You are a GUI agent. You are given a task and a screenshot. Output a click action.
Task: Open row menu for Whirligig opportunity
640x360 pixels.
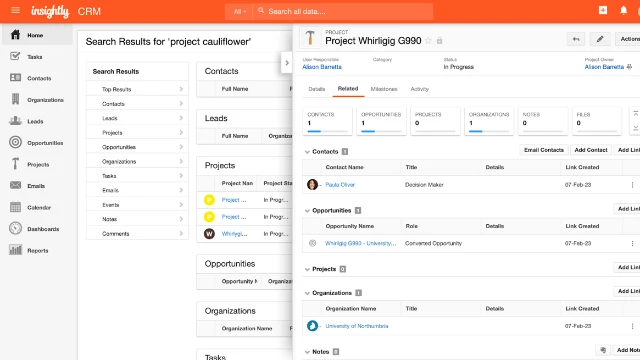pyautogui.click(x=632, y=244)
